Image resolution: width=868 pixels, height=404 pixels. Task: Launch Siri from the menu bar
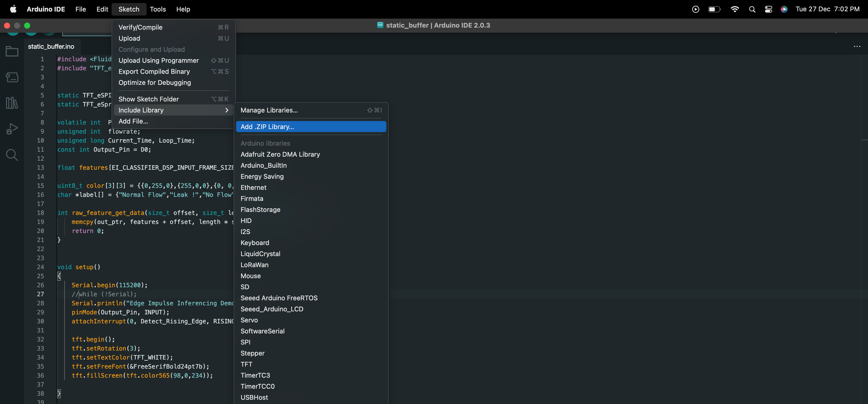click(784, 9)
